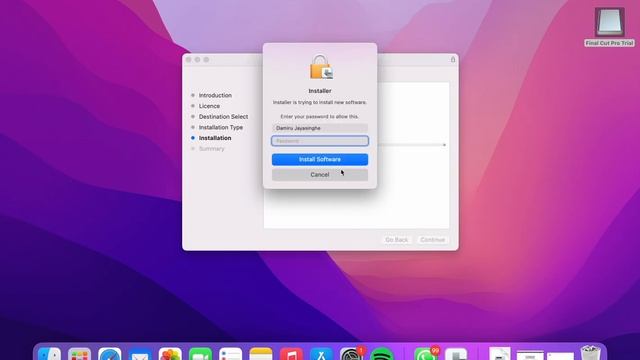Viewport: 640px width, 360px height.
Task: Focus the Password input field
Action: click(320, 141)
